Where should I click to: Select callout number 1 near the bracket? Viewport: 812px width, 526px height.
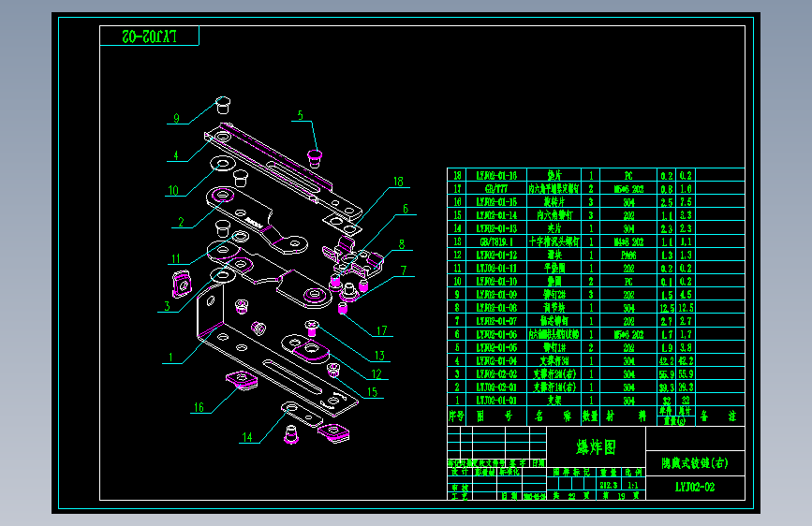pyautogui.click(x=170, y=358)
